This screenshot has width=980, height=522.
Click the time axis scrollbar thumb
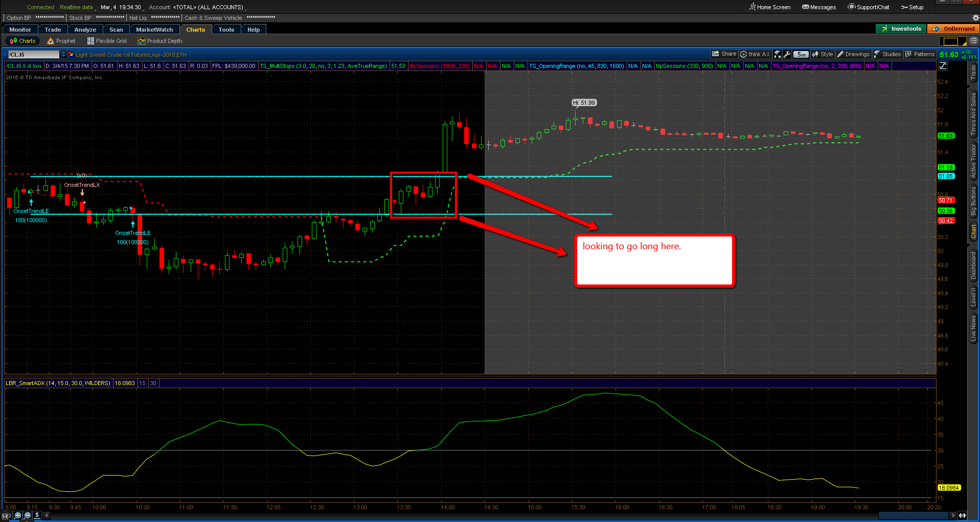coord(913,515)
